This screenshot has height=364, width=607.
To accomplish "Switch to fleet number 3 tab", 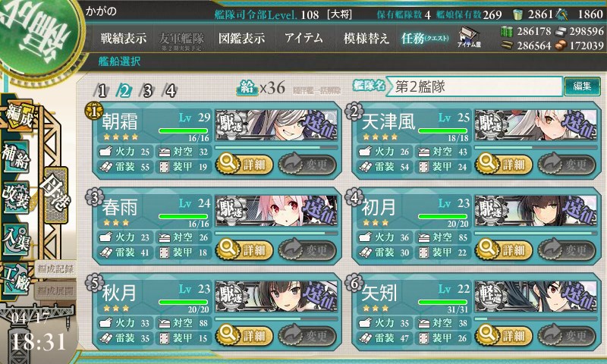I will click(147, 90).
